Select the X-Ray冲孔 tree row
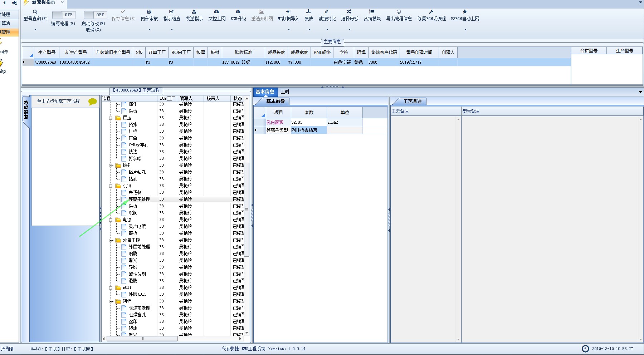 point(138,145)
